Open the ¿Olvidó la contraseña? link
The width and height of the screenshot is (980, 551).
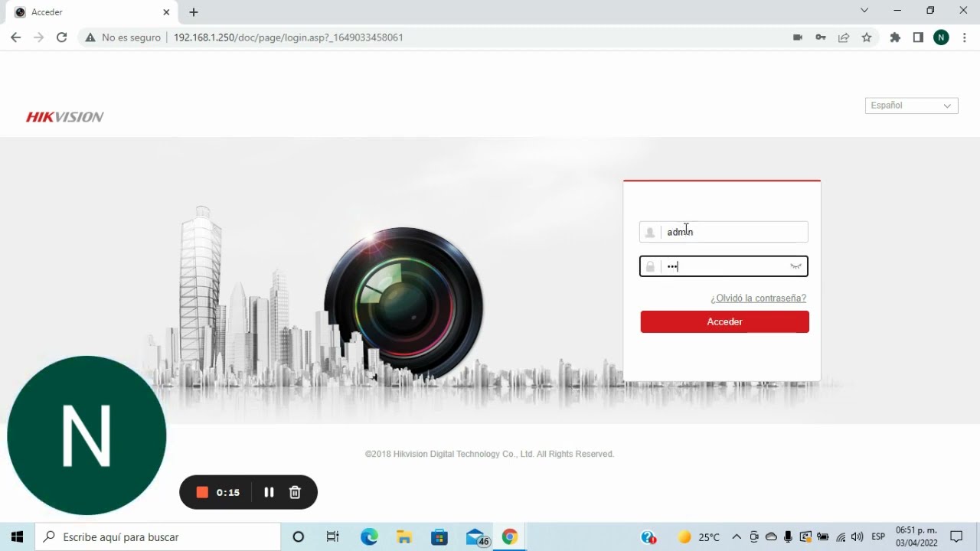[x=758, y=298]
